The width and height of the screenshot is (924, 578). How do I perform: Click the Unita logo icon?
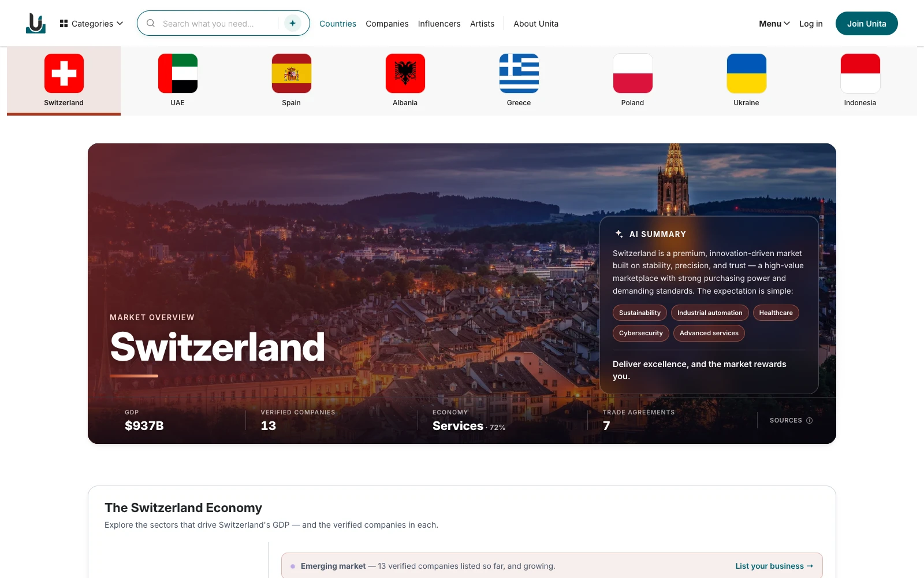[x=36, y=23]
